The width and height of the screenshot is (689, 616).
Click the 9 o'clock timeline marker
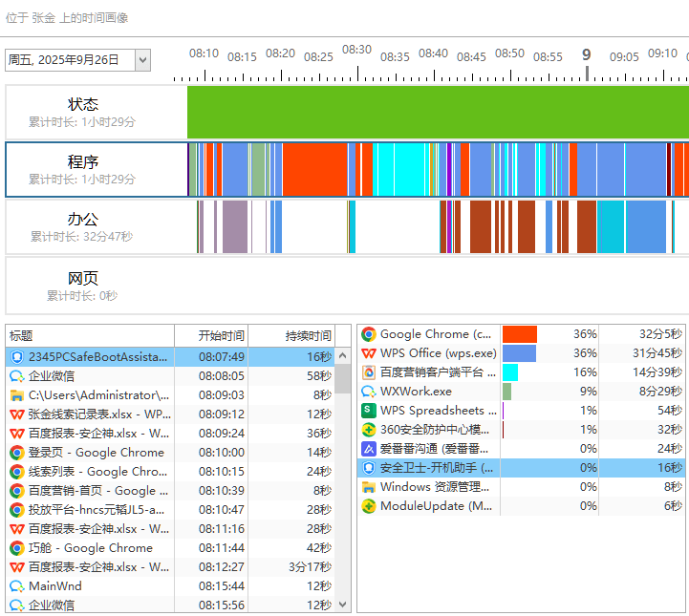[587, 55]
